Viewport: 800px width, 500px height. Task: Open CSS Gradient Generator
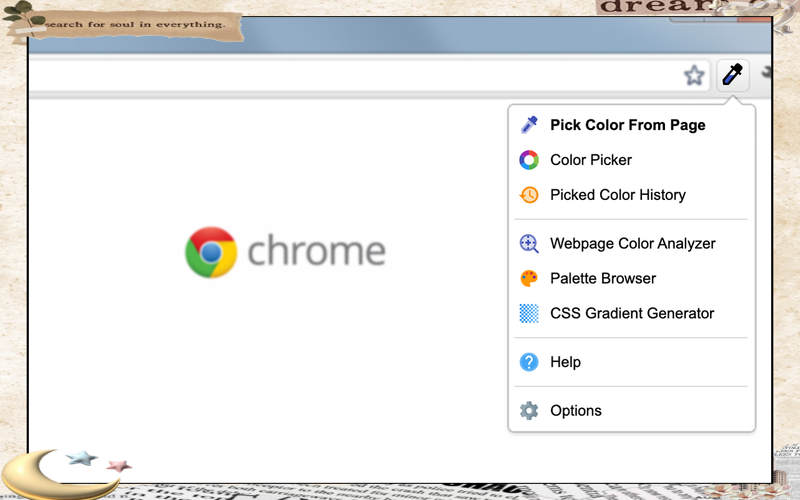632,313
